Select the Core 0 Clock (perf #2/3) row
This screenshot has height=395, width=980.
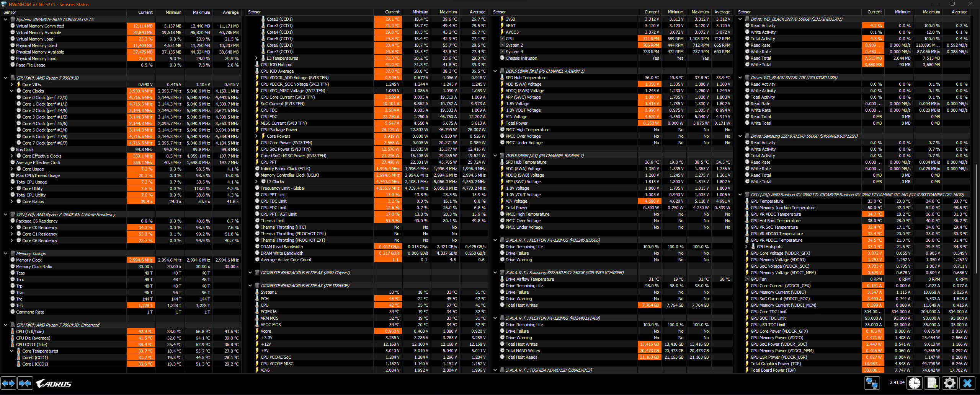(121, 98)
